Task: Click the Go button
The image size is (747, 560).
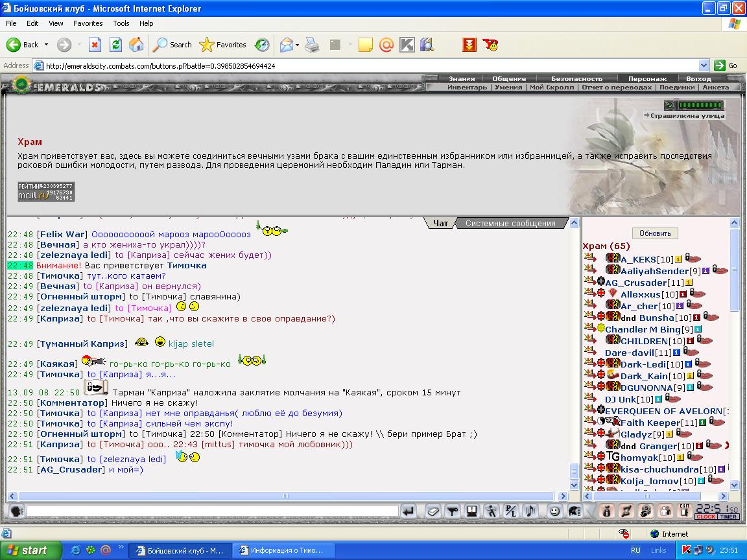Action: point(726,65)
